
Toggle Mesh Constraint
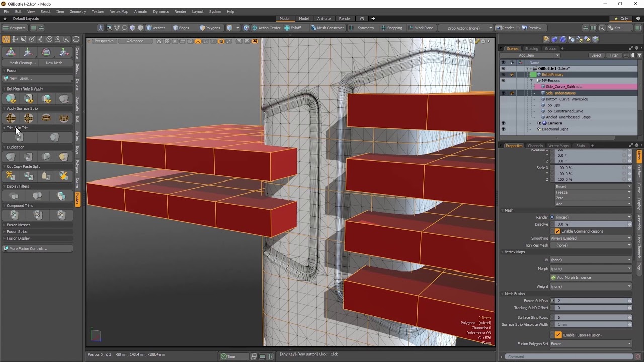coord(328,28)
